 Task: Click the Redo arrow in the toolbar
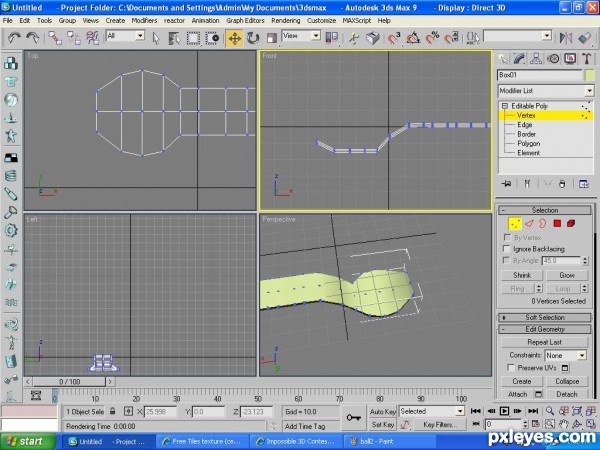[x=33, y=38]
